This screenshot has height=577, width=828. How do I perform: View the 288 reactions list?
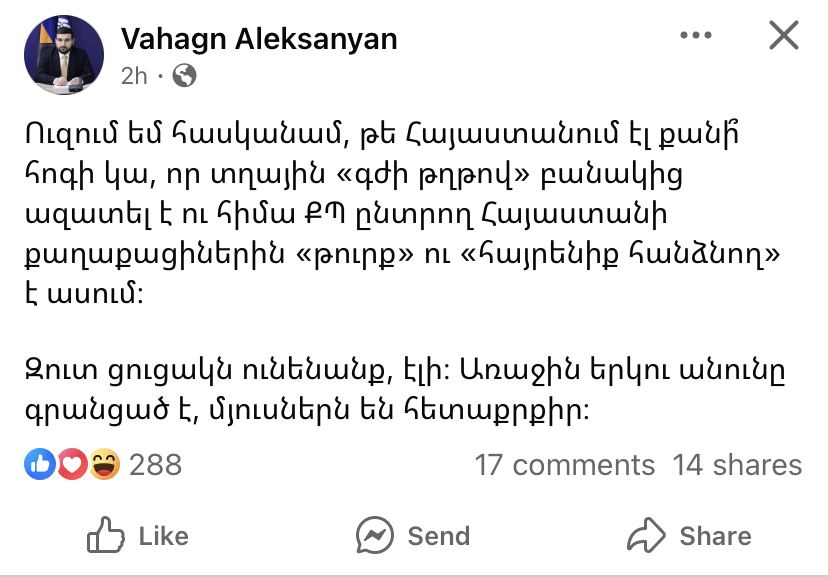click(155, 464)
